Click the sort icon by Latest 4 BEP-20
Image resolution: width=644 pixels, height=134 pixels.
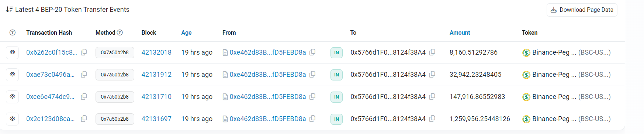coord(10,10)
